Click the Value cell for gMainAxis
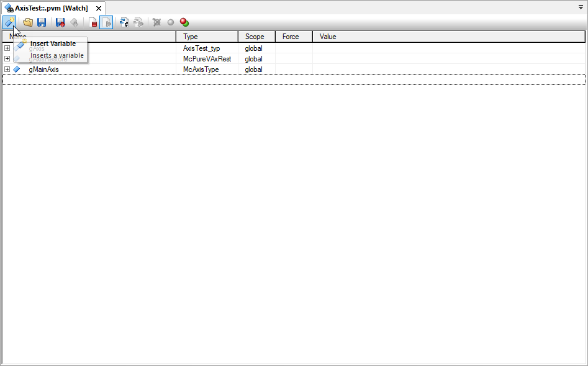588x366 pixels. (x=448, y=69)
